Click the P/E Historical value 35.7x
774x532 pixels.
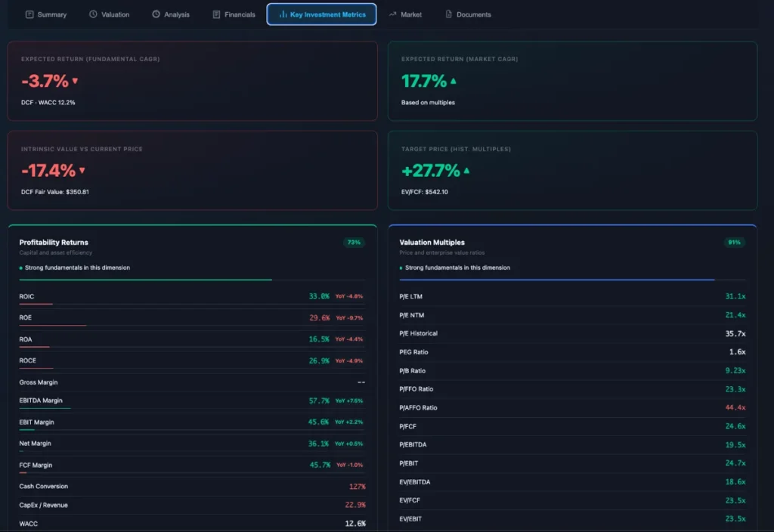735,333
